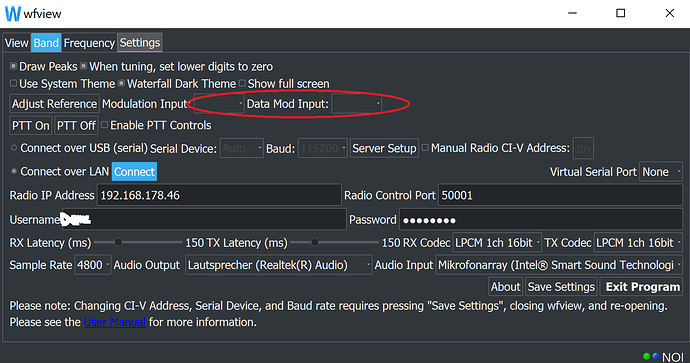
Task: Click the green status indicator light
Action: click(x=646, y=356)
